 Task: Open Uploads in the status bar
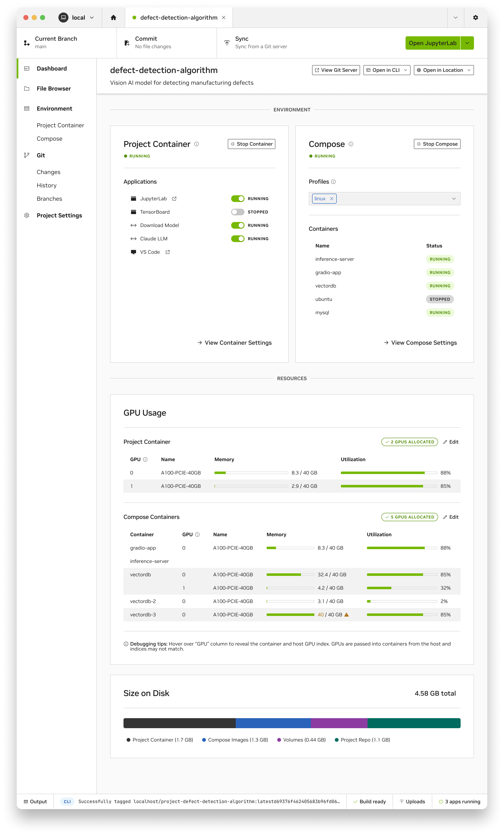coord(412,801)
